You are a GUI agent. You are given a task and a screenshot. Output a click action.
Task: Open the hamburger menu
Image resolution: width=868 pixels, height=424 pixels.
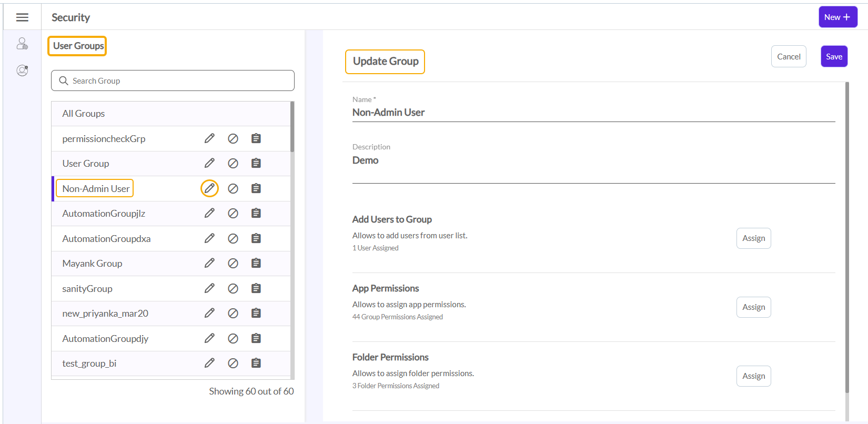click(x=22, y=17)
